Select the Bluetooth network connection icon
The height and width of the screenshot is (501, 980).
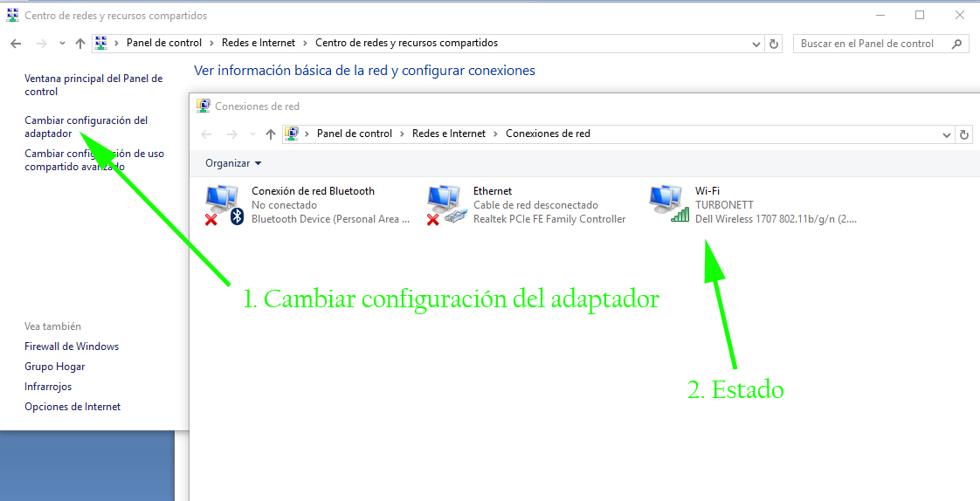tap(224, 203)
